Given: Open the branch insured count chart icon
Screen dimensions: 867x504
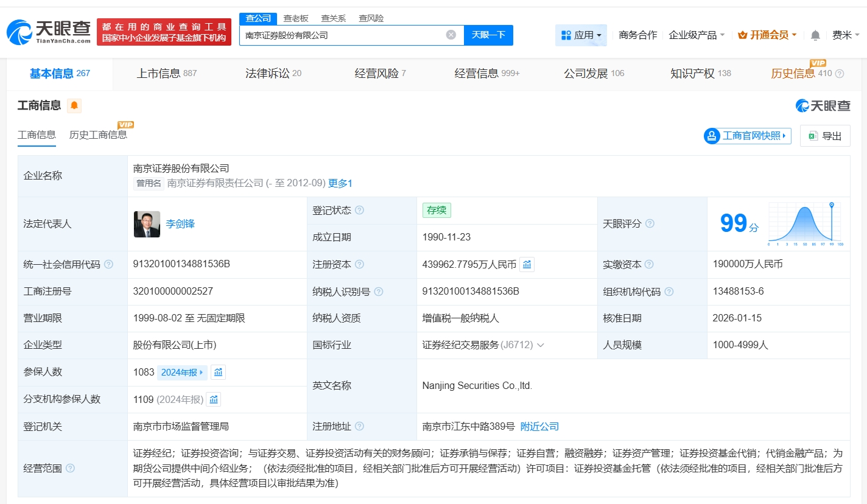Looking at the screenshot, I should [213, 399].
